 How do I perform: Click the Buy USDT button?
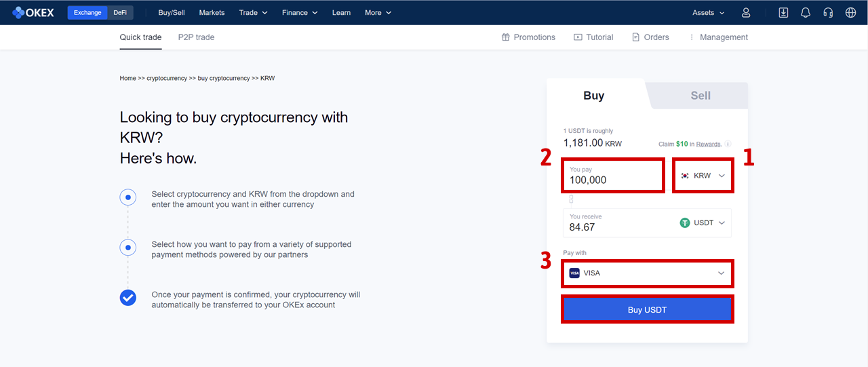point(648,309)
